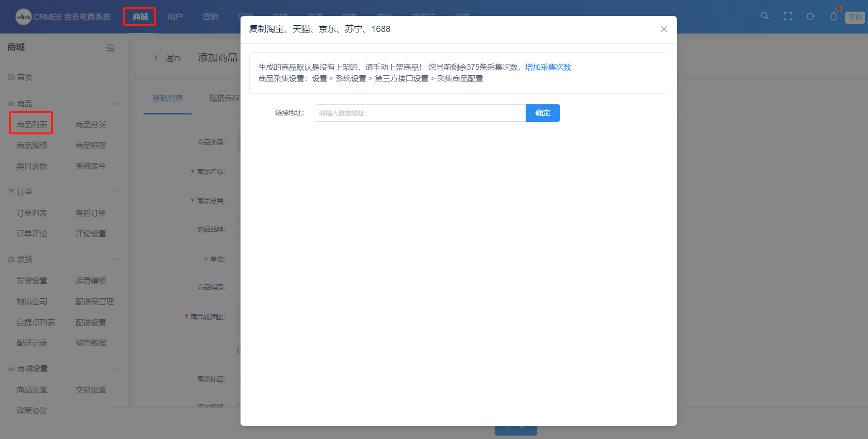Click the CRMEB logo
868x439 pixels.
[x=63, y=17]
